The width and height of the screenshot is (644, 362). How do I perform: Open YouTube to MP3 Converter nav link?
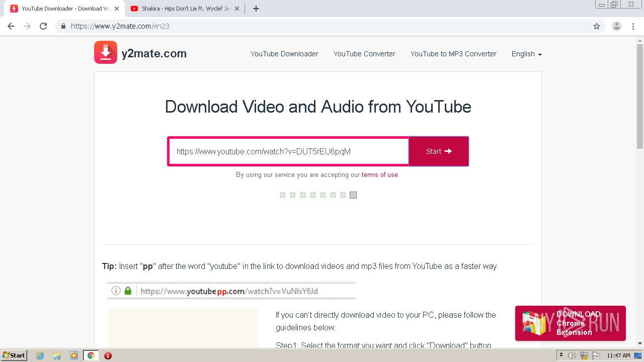(x=453, y=54)
